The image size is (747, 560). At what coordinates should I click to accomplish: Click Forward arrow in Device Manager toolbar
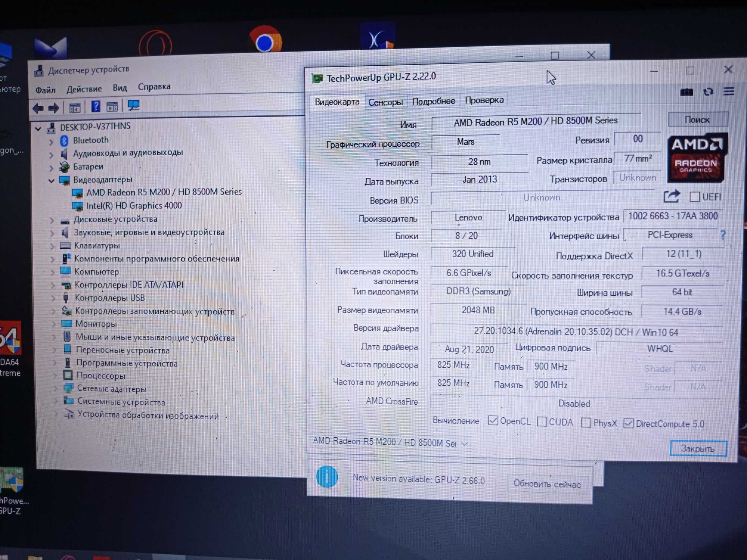coord(54,108)
